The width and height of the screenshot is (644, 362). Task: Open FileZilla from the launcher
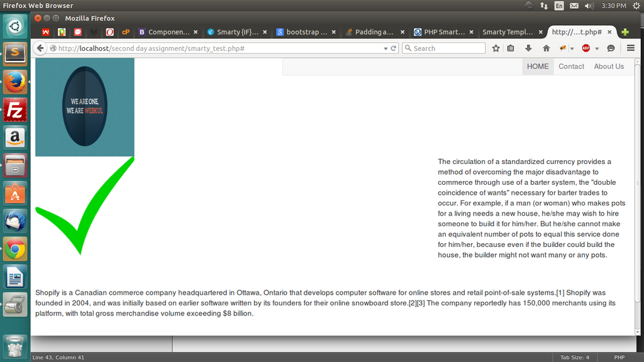click(15, 110)
